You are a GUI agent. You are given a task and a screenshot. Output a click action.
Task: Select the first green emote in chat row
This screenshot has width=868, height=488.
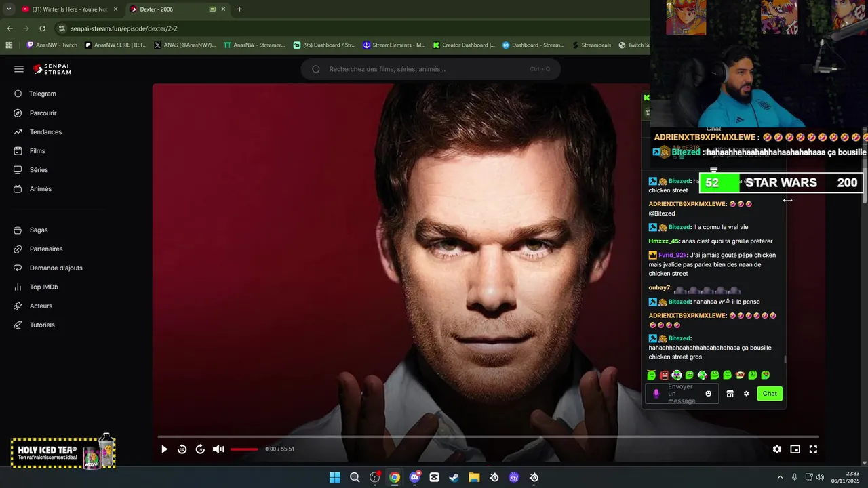pyautogui.click(x=651, y=375)
